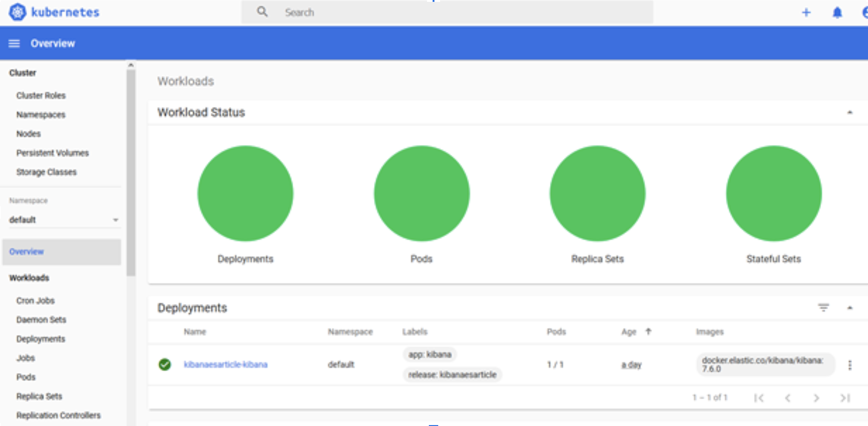Collapse the Deployments section

(849, 309)
